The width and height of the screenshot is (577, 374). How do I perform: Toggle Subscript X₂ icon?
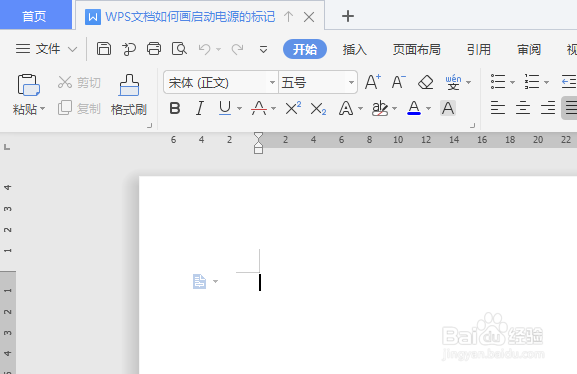click(x=318, y=109)
